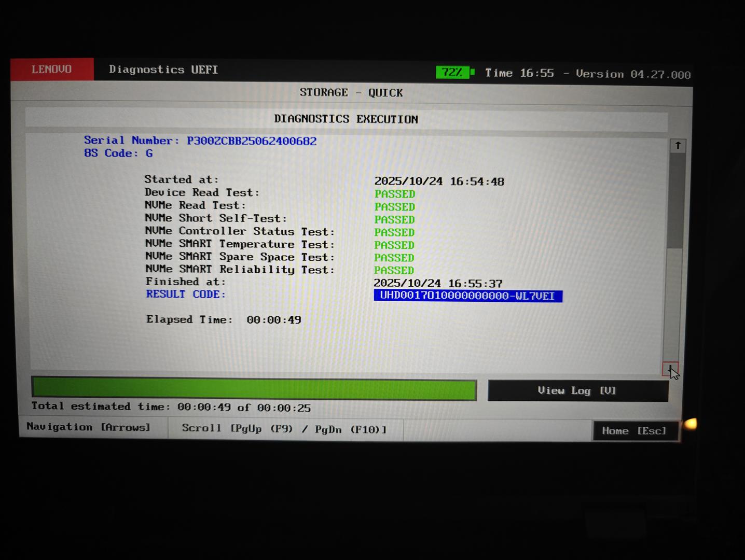Click the vertical scrollbar thumb
This screenshot has height=560, width=745.
677,200
